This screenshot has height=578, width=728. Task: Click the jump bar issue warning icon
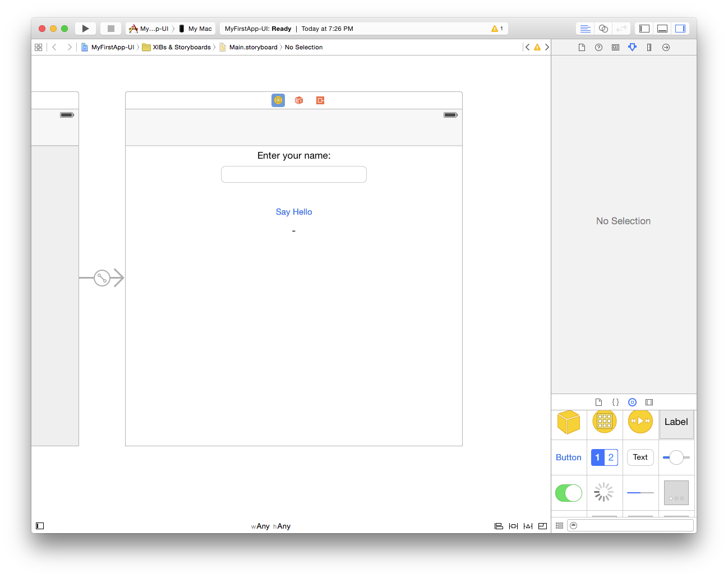click(x=537, y=47)
